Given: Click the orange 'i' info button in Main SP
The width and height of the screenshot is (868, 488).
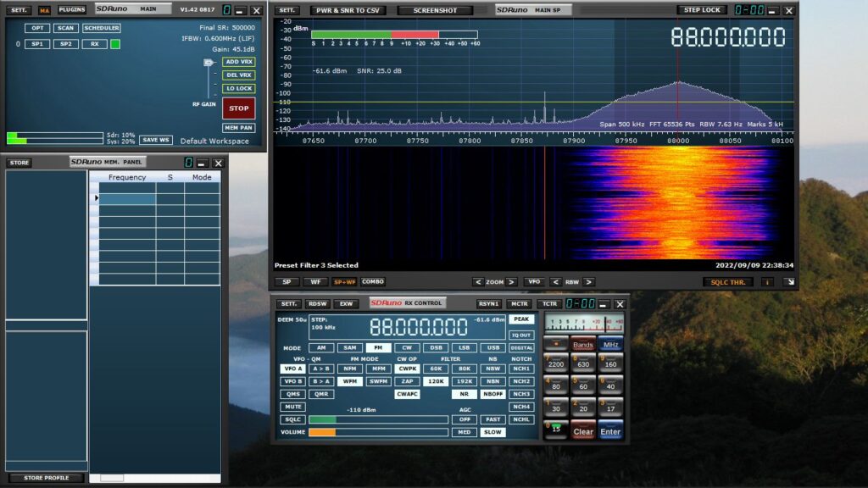Looking at the screenshot, I should [767, 282].
